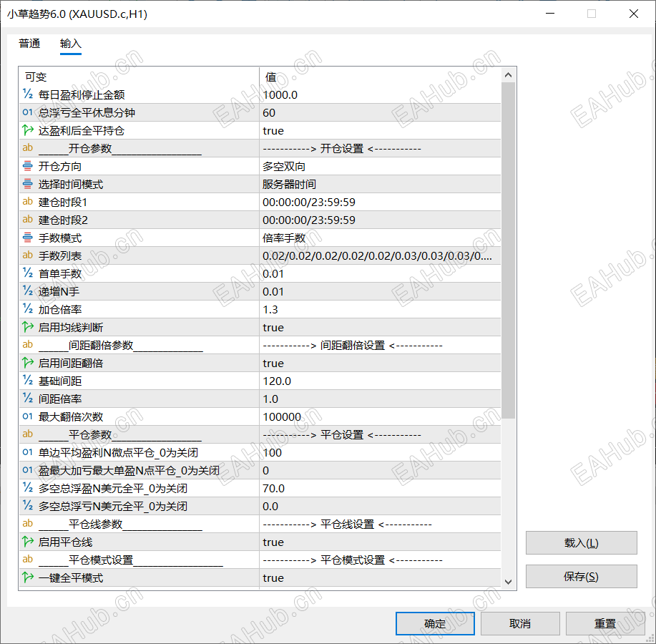The width and height of the screenshot is (656, 644).
Task: Toggle the 一键全平模式 true value
Action: click(380, 578)
